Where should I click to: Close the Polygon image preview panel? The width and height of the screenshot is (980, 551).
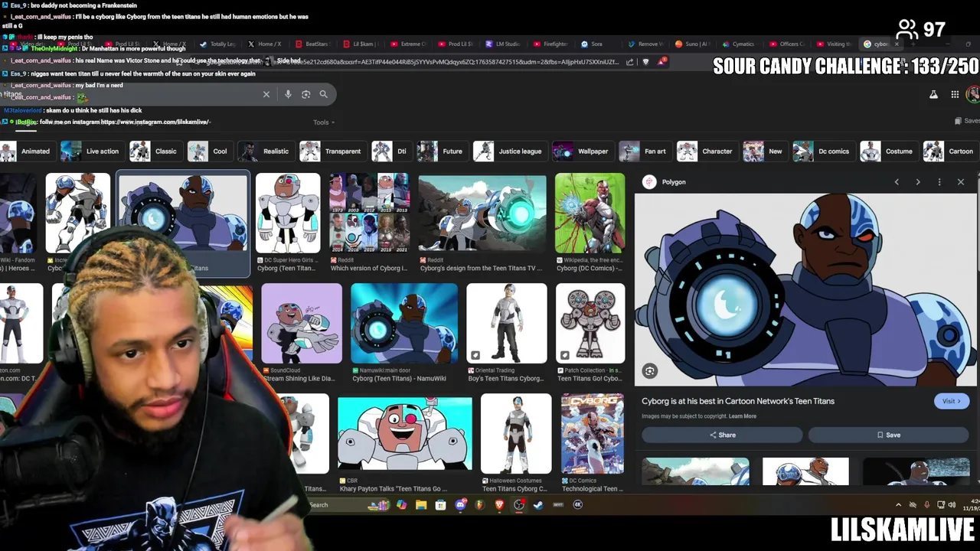tap(961, 182)
